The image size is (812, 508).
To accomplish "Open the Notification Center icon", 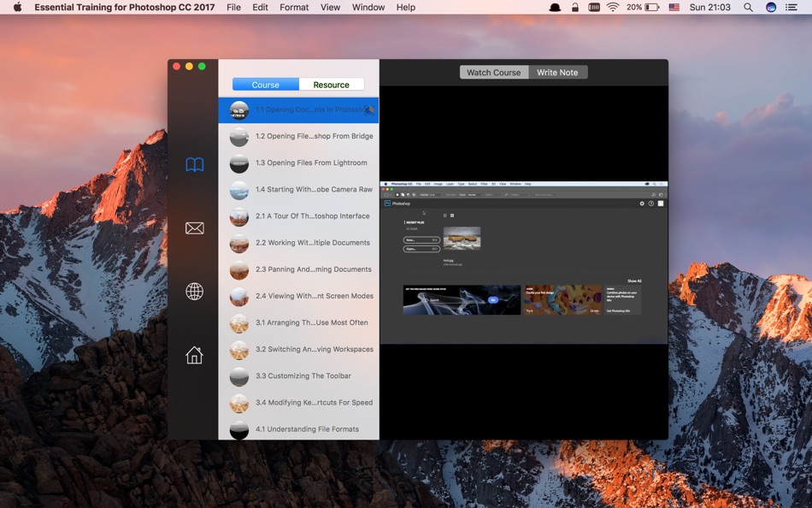I will pyautogui.click(x=791, y=7).
